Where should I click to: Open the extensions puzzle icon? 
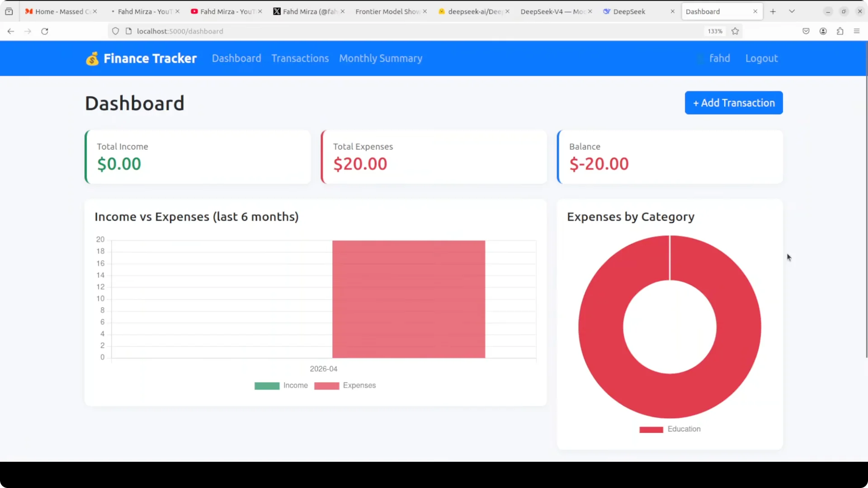(840, 31)
